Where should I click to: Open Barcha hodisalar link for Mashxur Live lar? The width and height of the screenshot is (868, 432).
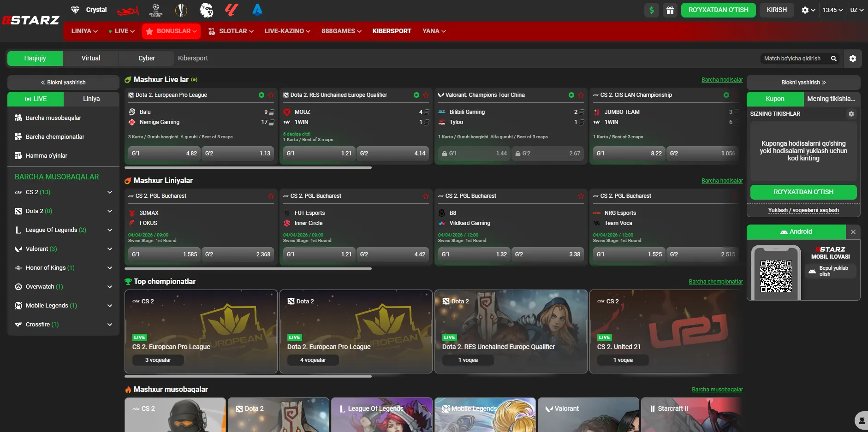(722, 80)
